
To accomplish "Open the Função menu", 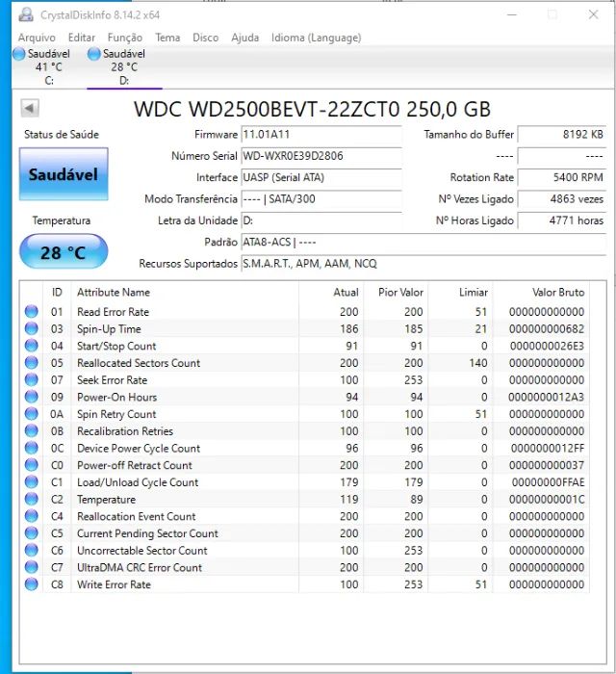I will pos(124,38).
